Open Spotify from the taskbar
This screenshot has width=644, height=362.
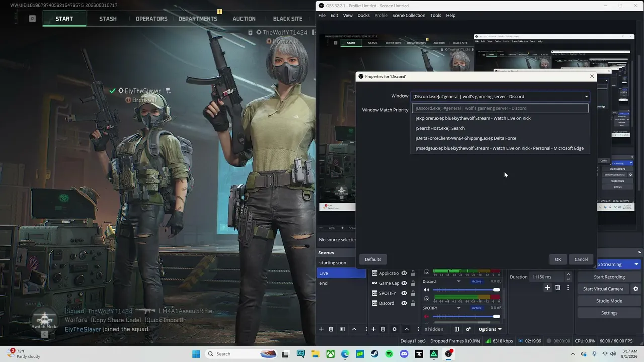click(x=389, y=354)
